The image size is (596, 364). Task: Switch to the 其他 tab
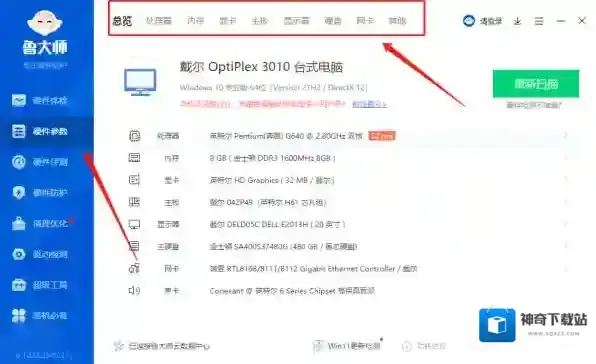pos(397,21)
